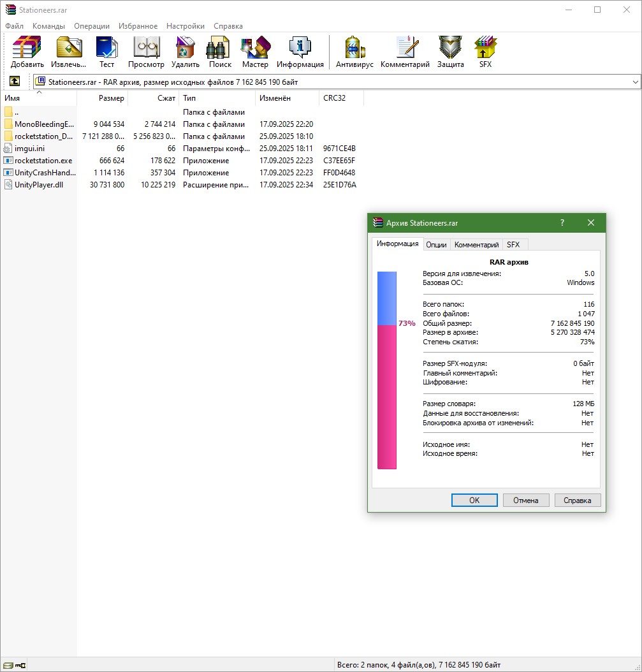Run the Антивирус scan icon
This screenshot has width=642, height=672.
click(x=355, y=47)
